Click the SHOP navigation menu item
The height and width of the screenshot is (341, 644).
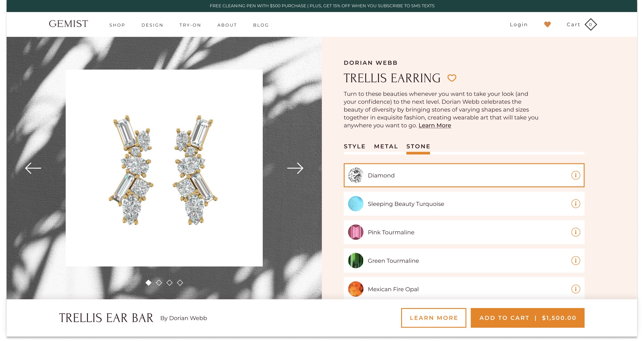coord(117,25)
